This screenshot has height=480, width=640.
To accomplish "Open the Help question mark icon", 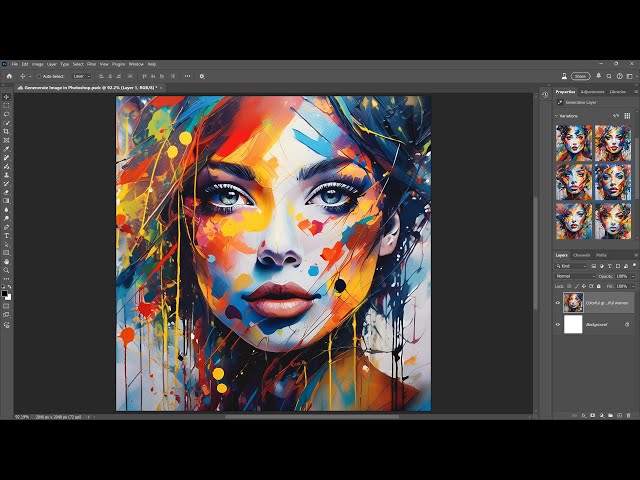I will 620,76.
